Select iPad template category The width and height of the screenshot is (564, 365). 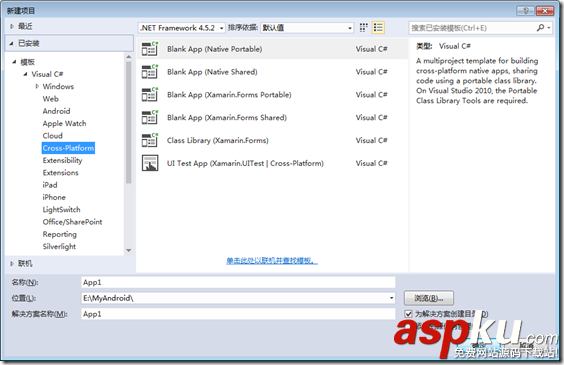[50, 185]
